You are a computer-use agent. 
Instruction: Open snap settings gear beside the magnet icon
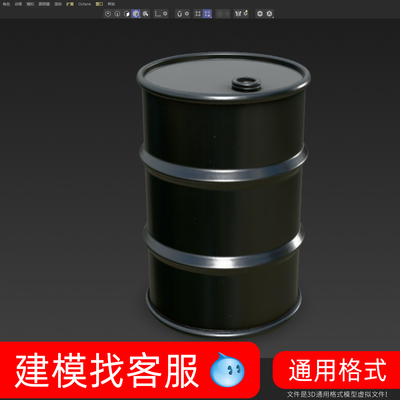[187, 14]
